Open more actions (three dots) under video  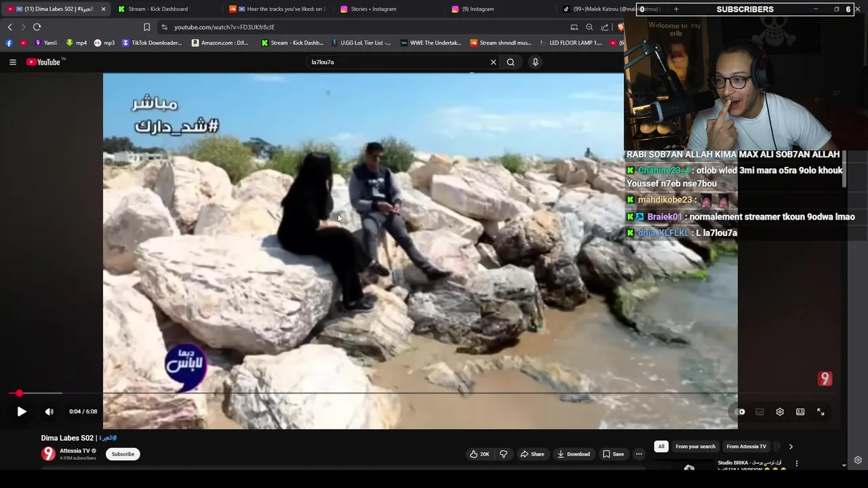pyautogui.click(x=639, y=454)
